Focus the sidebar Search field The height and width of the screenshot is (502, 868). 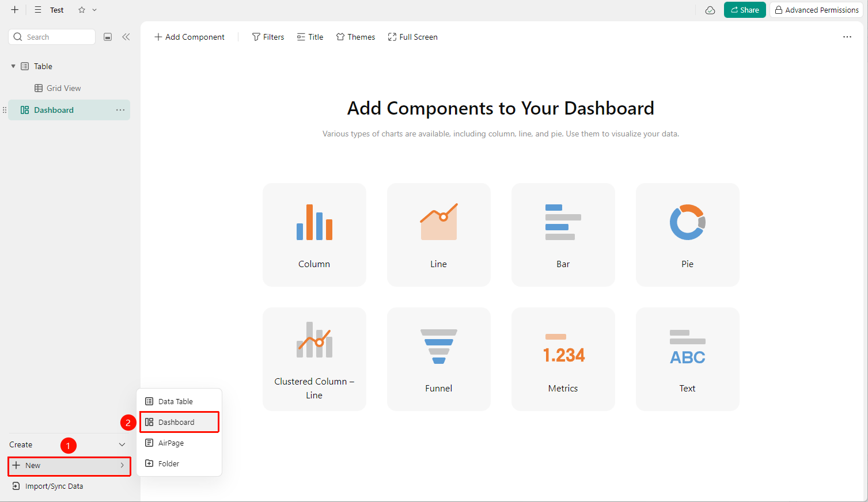point(52,37)
